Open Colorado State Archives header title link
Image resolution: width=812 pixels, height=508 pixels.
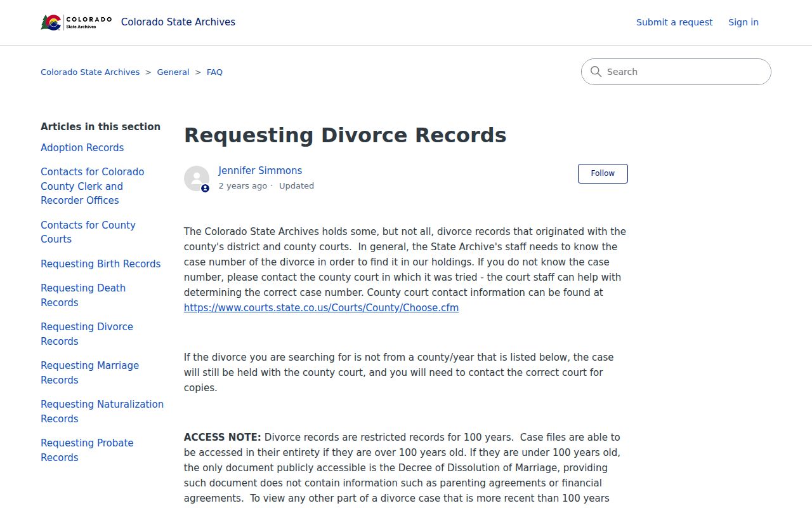click(x=178, y=22)
